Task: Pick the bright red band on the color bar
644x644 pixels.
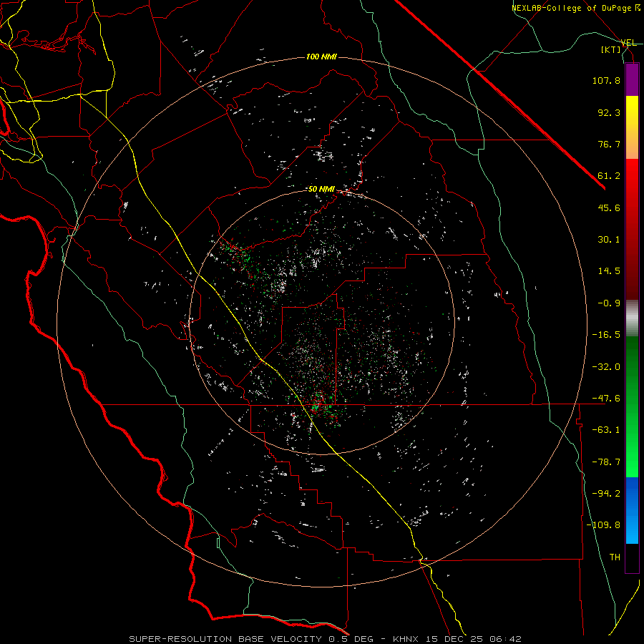Action: 632,175
